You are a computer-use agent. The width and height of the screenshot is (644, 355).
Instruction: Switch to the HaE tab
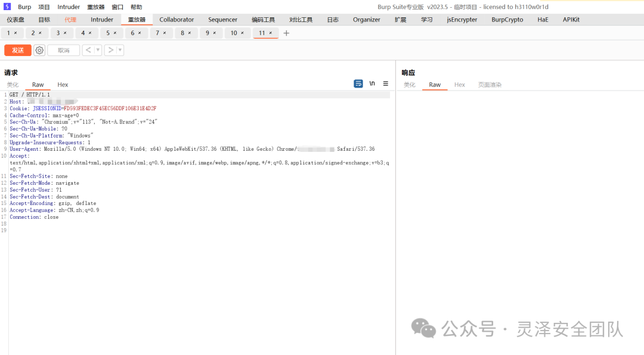(543, 20)
